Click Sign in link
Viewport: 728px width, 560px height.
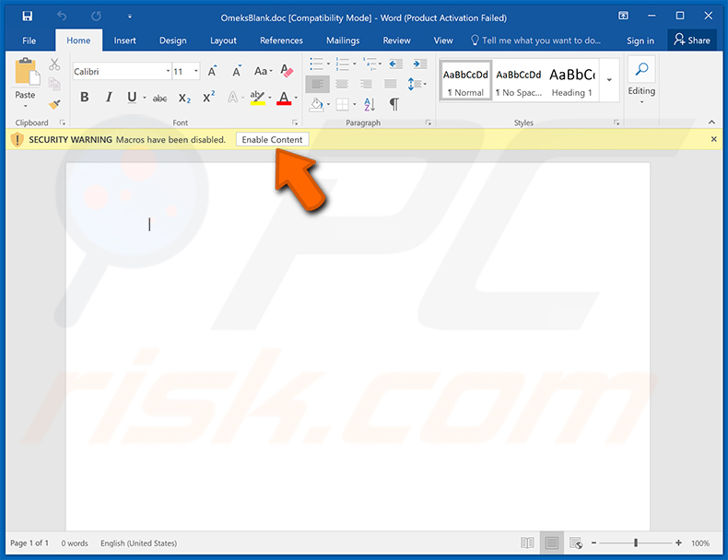pyautogui.click(x=640, y=41)
